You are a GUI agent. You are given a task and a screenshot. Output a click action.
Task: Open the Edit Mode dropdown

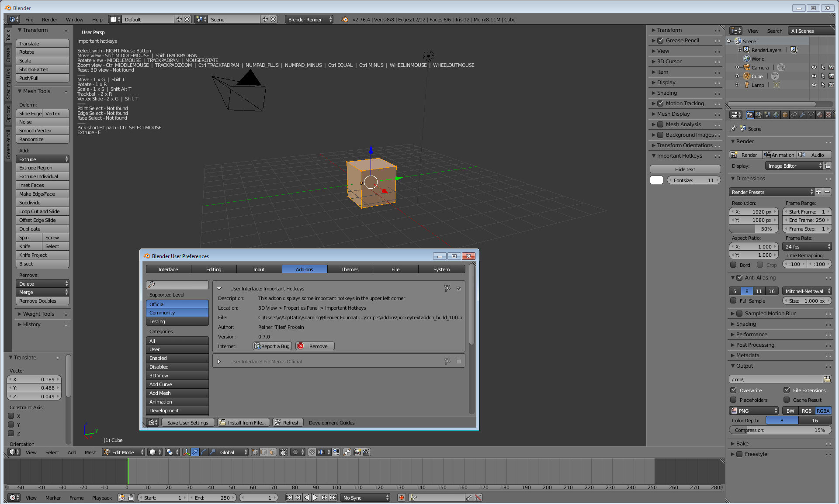(x=124, y=452)
